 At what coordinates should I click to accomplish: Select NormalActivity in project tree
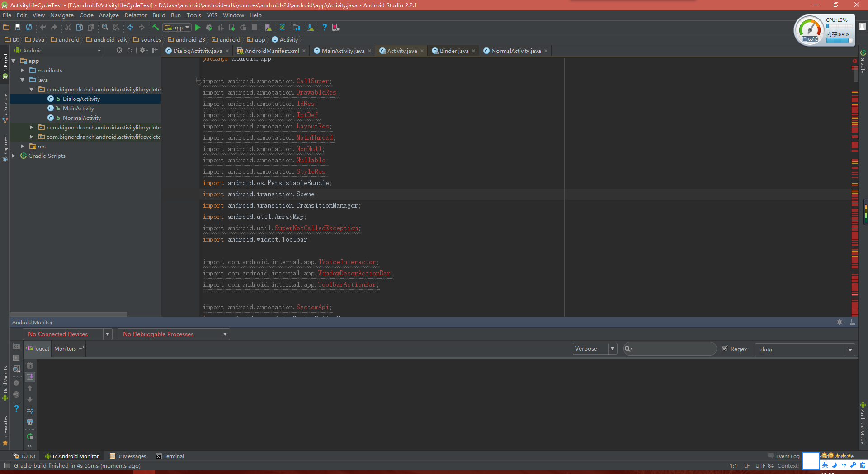[x=82, y=118]
